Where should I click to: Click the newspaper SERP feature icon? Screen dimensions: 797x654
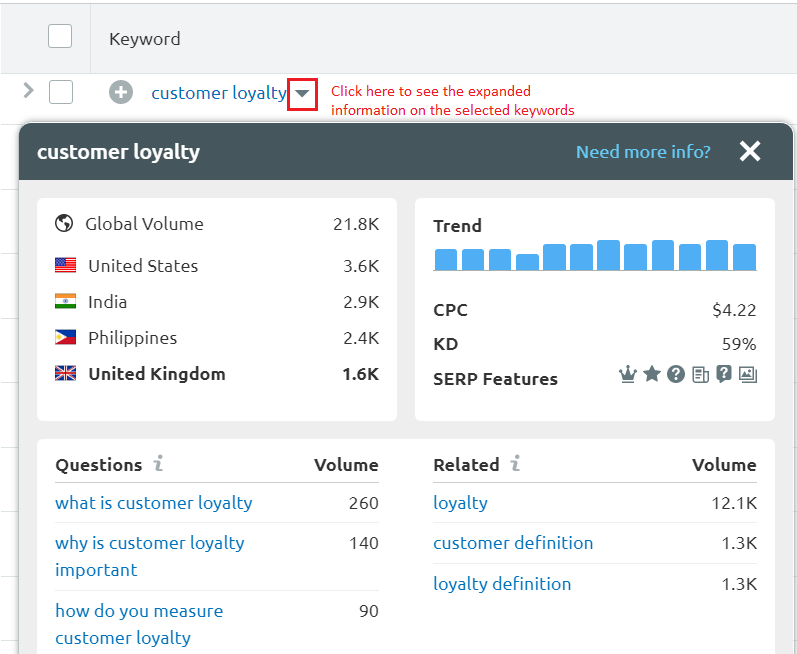pyautogui.click(x=700, y=375)
